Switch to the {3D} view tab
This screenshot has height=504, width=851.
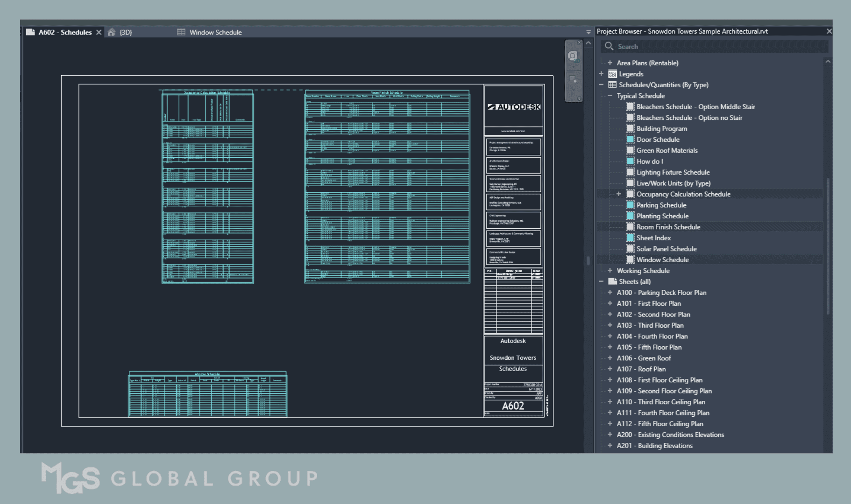125,32
